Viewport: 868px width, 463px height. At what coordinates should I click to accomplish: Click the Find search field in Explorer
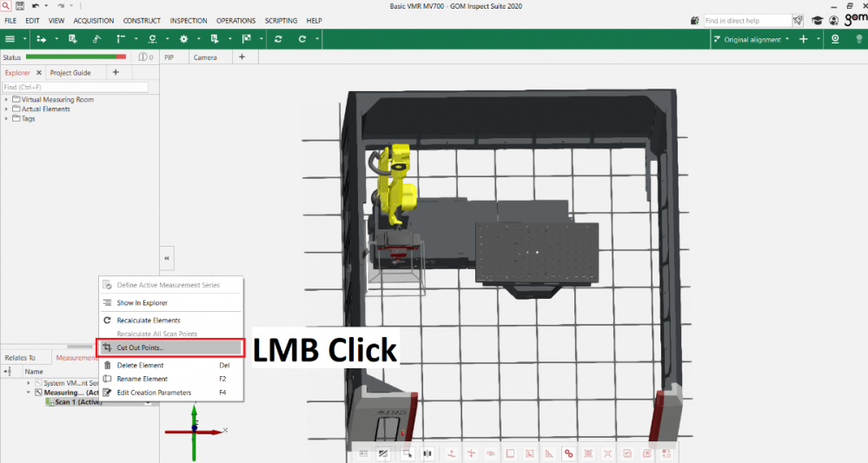pos(74,87)
